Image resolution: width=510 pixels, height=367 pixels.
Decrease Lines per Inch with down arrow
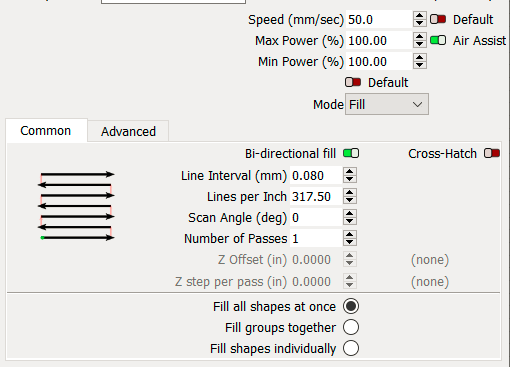pos(350,200)
